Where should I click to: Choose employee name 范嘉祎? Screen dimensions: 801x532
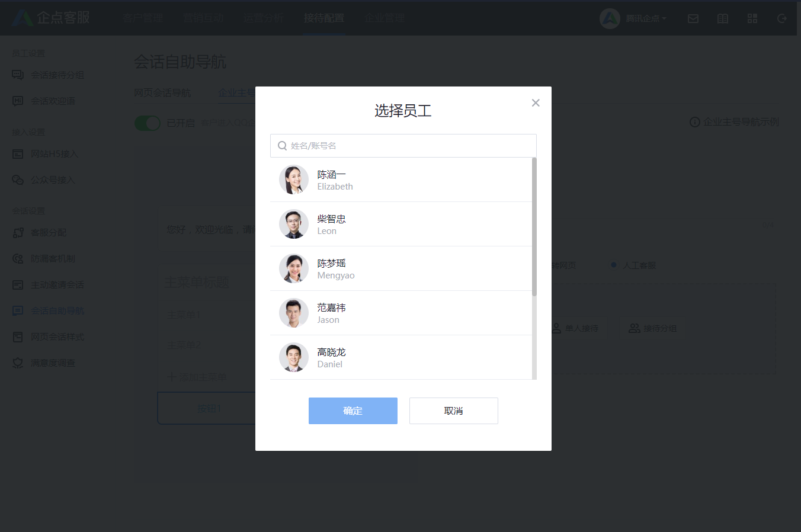(x=331, y=307)
